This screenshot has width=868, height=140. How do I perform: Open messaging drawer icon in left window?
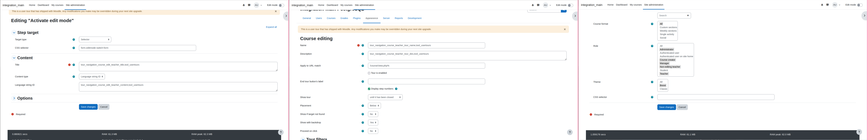coord(249,5)
